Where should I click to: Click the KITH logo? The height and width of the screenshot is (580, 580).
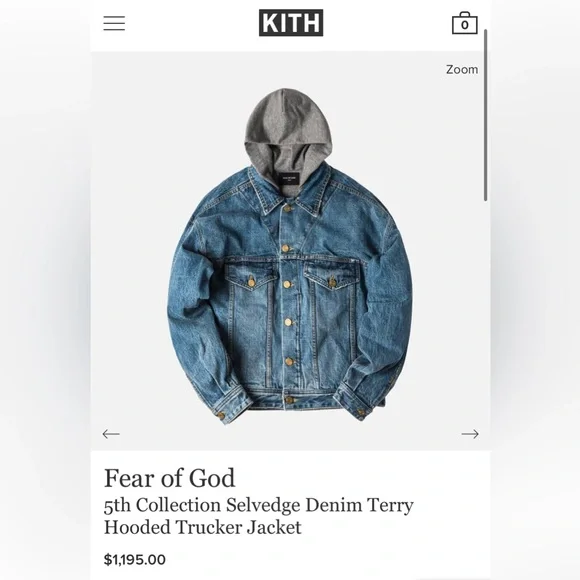click(291, 23)
